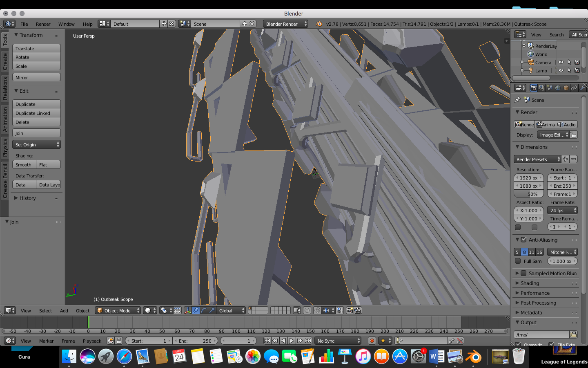
Task: Uncheck the Anti-Aliasing checkbox
Action: (523, 240)
